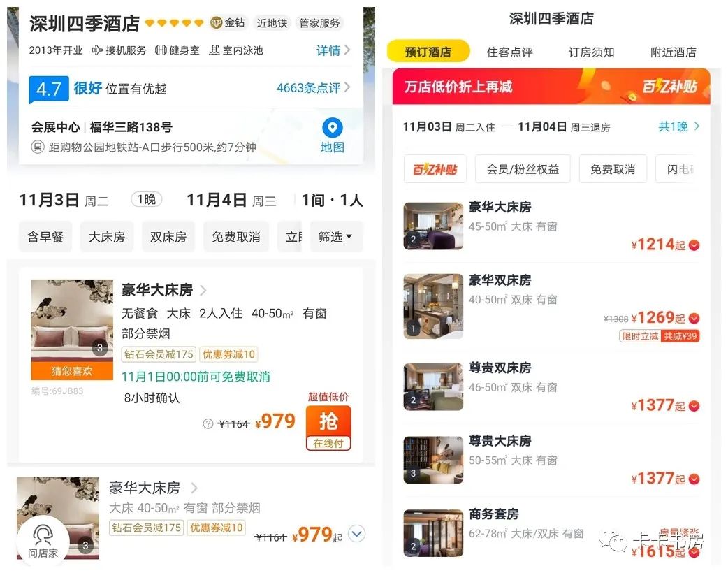Image resolution: width=728 pixels, height=573 pixels.
Task: Expand the 共1晚 date selector
Action: click(679, 126)
